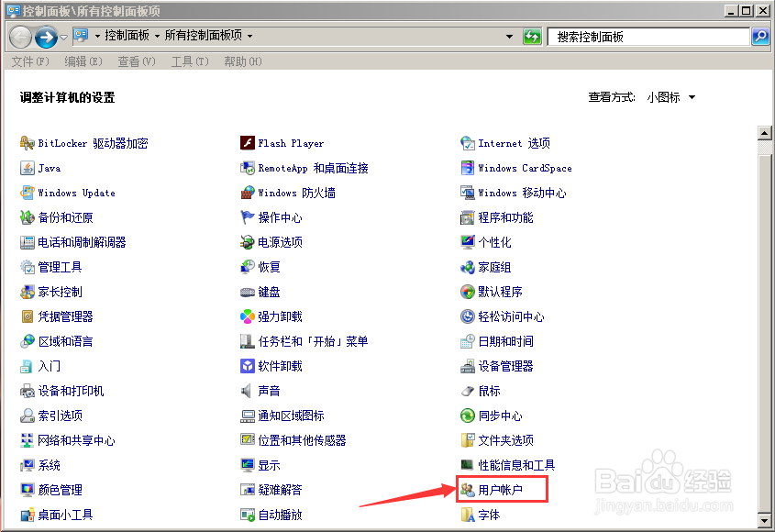Open 区域和语言 link
This screenshot has height=532, width=775.
65,341
